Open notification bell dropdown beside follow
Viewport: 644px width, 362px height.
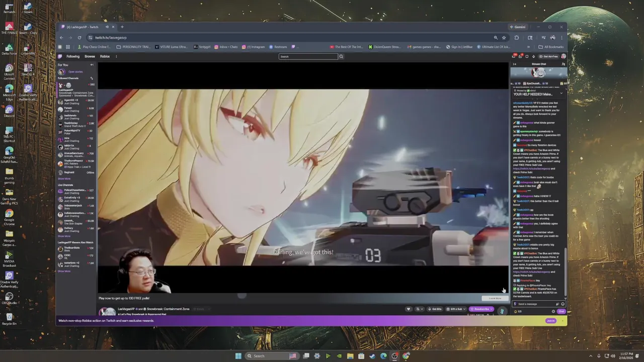419,309
